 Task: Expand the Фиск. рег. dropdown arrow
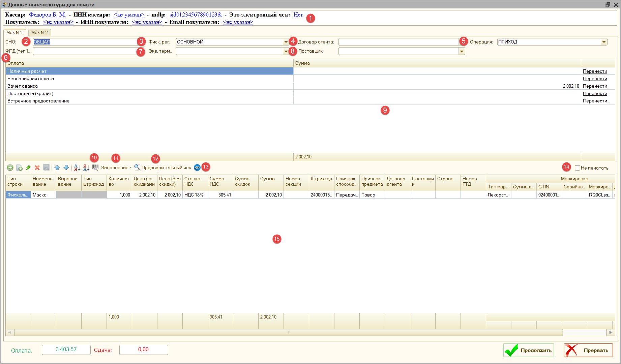point(286,42)
